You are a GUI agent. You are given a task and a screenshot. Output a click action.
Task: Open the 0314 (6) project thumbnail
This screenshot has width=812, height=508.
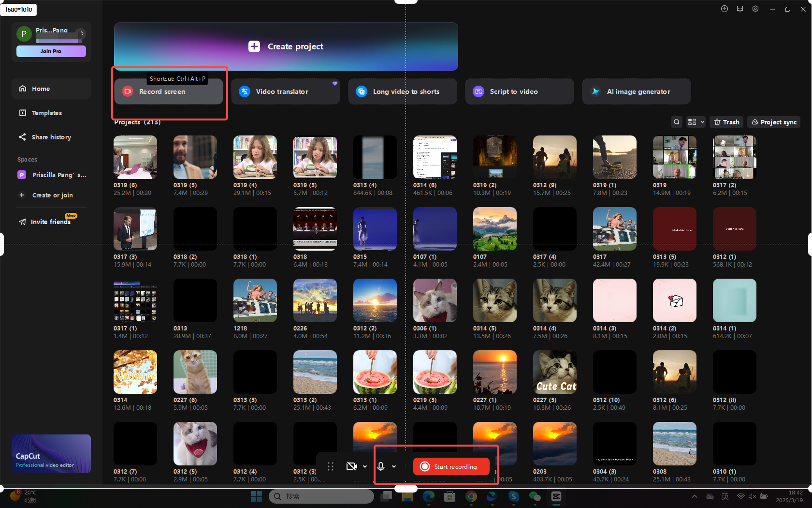(x=435, y=157)
